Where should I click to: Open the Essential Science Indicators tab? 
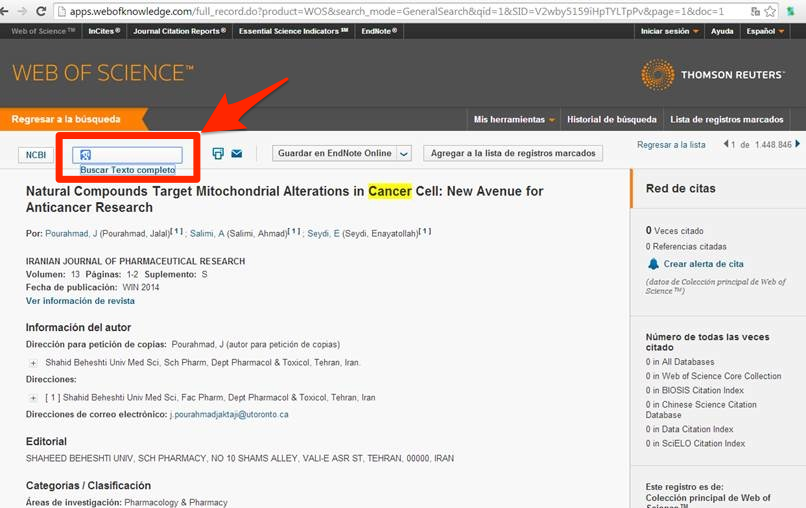click(x=293, y=31)
